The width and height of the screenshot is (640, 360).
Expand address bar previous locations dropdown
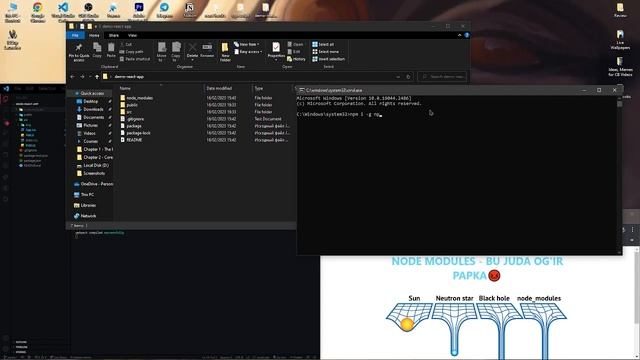point(398,77)
